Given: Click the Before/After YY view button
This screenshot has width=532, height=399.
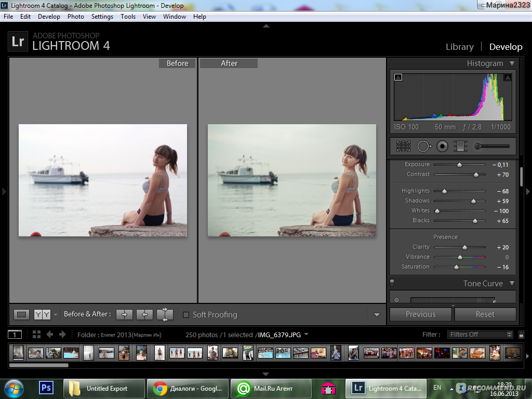Looking at the screenshot, I should pyautogui.click(x=42, y=314).
